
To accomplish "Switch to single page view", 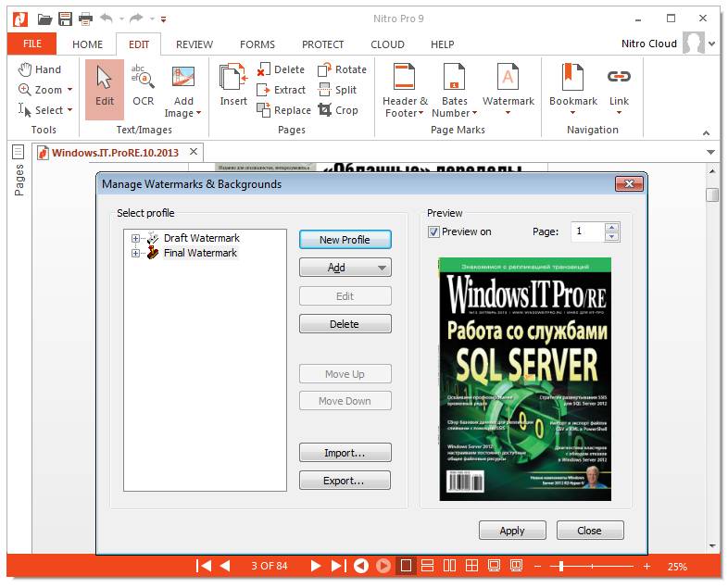I will point(406,566).
